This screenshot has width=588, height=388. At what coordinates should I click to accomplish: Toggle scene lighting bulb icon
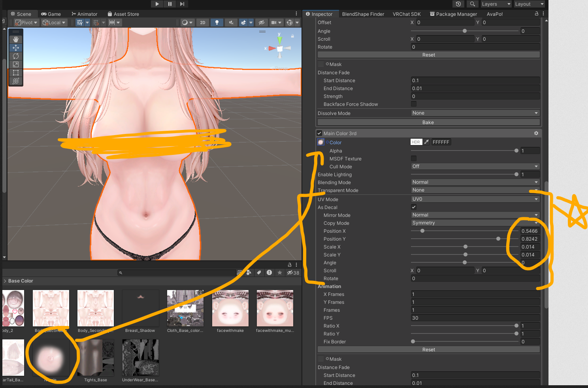click(217, 23)
